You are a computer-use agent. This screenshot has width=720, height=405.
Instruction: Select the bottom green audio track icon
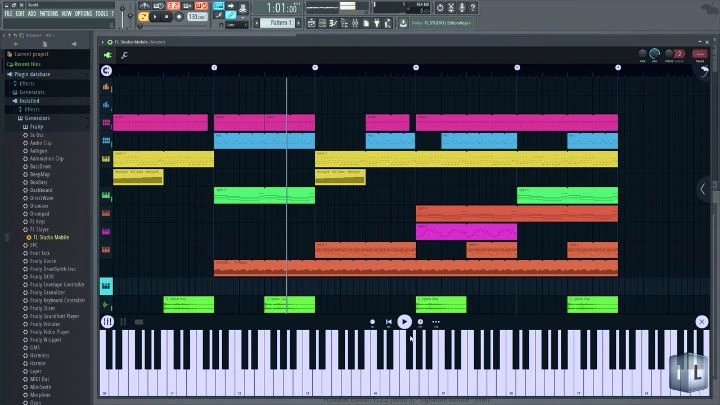pyautogui.click(x=106, y=304)
